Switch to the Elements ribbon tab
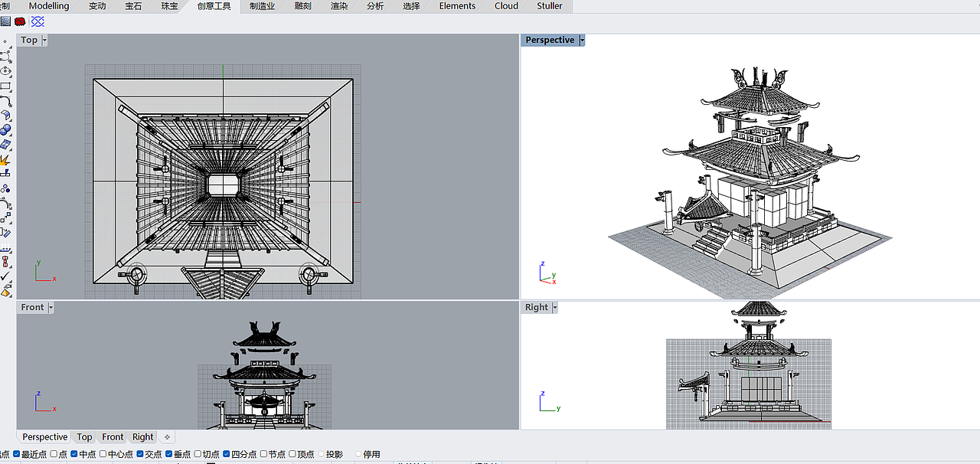This screenshot has width=980, height=464. 457,6
